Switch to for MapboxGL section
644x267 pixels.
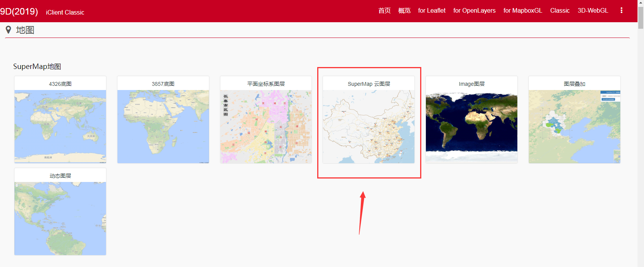click(523, 10)
